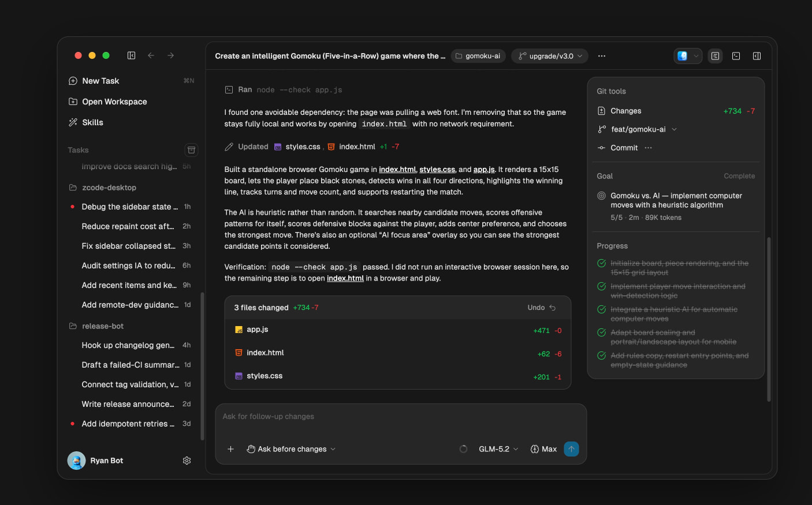Viewport: 812px width, 505px height.
Task: Select Add recent items and ke... task
Action: (x=131, y=285)
